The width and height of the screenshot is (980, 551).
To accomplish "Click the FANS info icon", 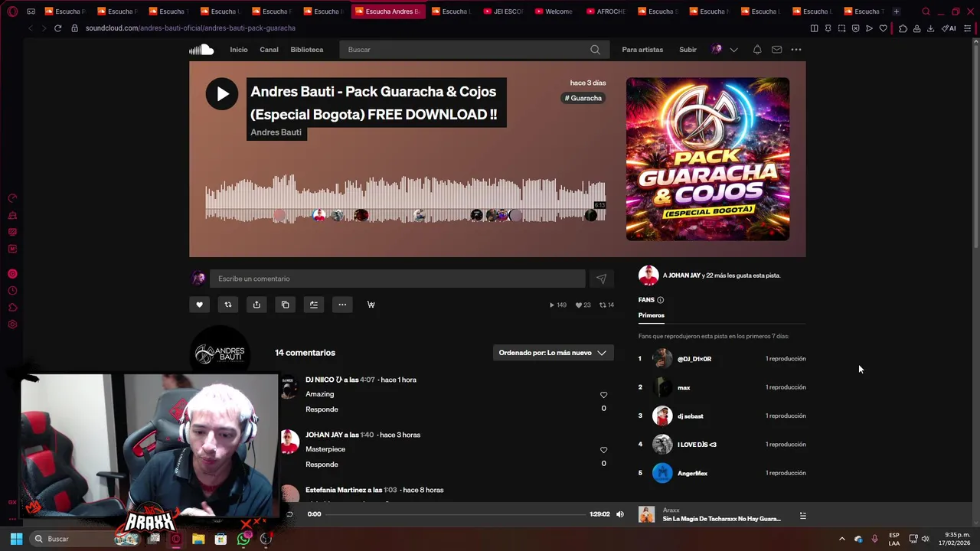I will click(660, 300).
